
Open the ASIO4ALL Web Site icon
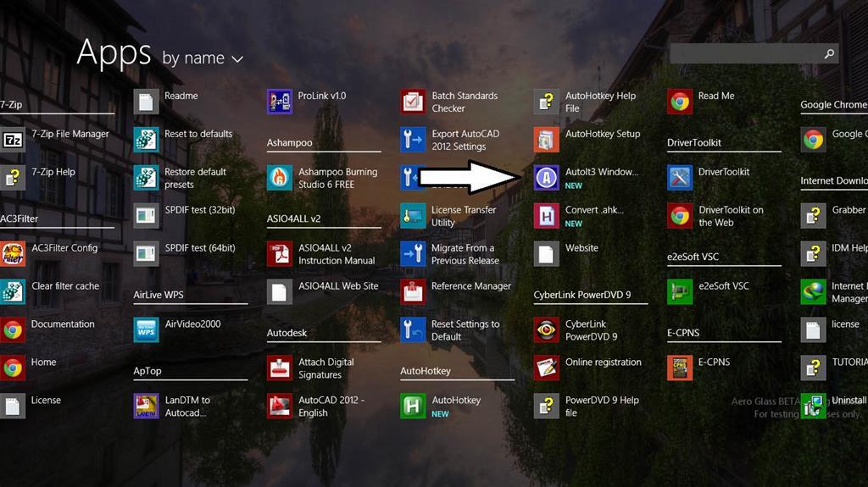280,292
